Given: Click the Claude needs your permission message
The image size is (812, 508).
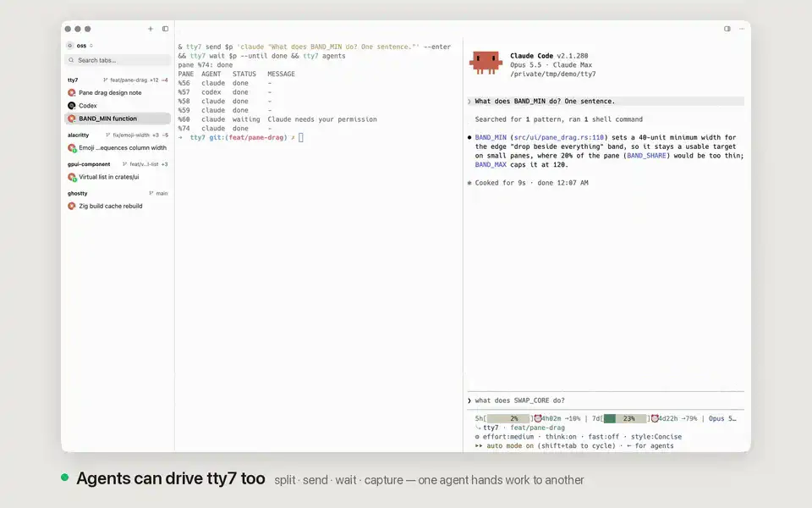Looking at the screenshot, I should coord(322,119).
